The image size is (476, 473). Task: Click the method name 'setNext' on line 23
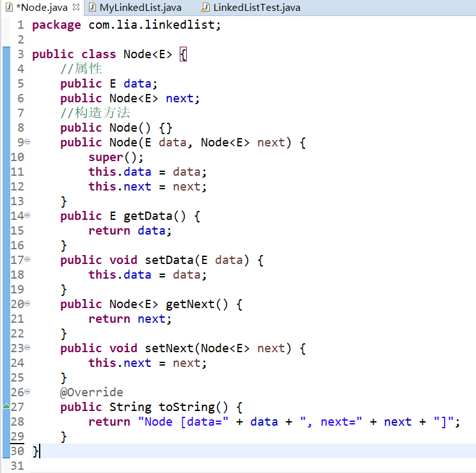pos(169,348)
